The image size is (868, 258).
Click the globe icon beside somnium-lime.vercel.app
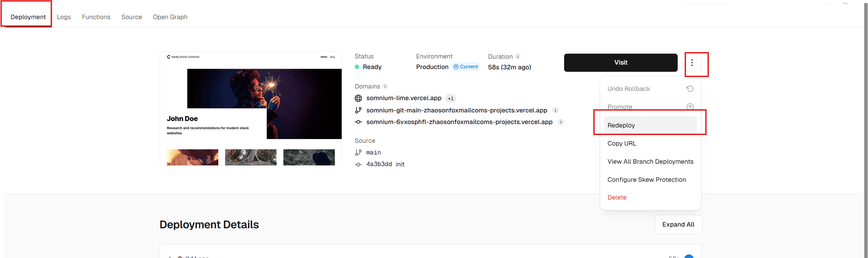tap(358, 98)
